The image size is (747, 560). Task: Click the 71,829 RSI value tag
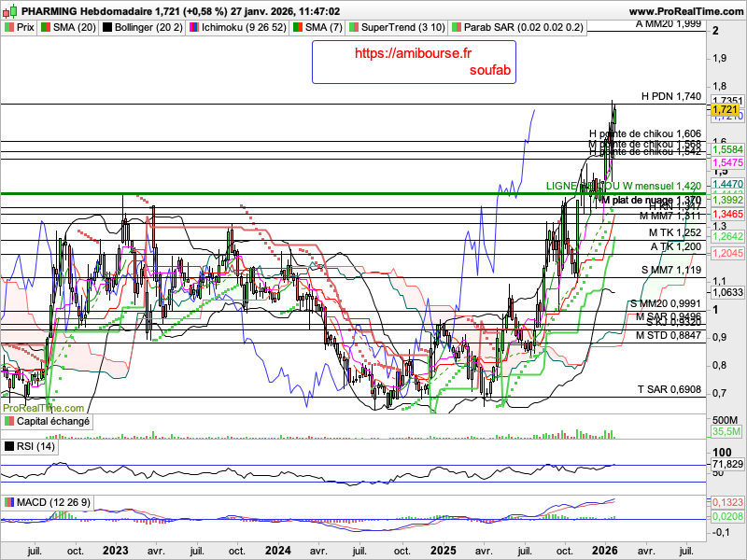click(727, 464)
